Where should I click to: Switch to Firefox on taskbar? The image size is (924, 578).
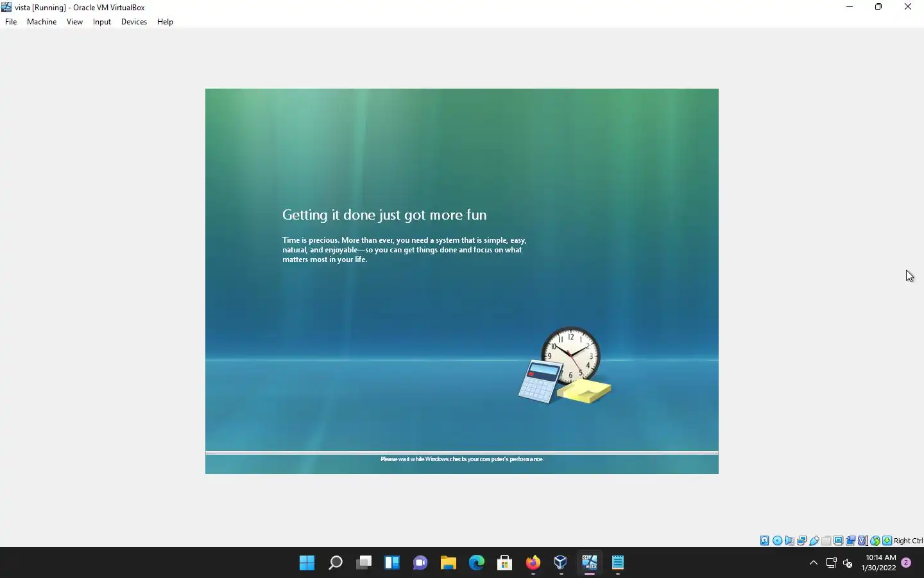pyautogui.click(x=533, y=563)
